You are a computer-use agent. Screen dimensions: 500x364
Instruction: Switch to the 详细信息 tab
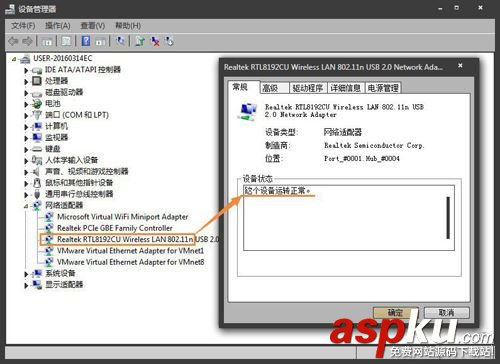[x=346, y=88]
